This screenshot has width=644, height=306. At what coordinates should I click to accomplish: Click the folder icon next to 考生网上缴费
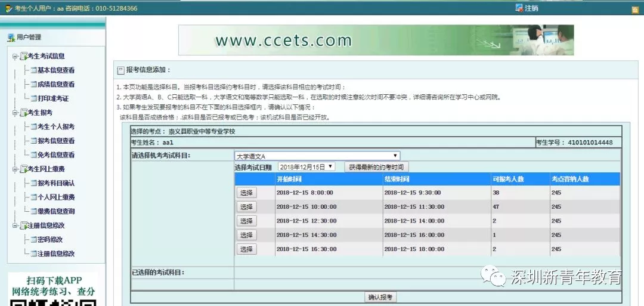point(24,169)
